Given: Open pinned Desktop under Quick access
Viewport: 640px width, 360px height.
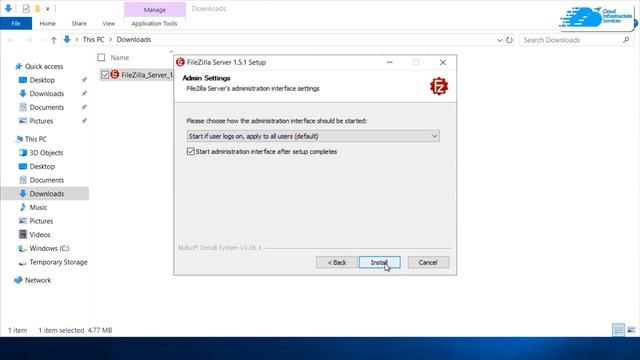Looking at the screenshot, I should point(42,80).
